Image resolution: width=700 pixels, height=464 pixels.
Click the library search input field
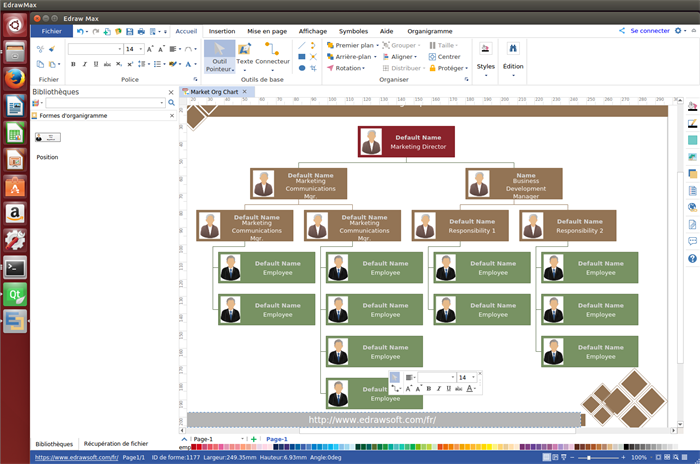(105, 103)
